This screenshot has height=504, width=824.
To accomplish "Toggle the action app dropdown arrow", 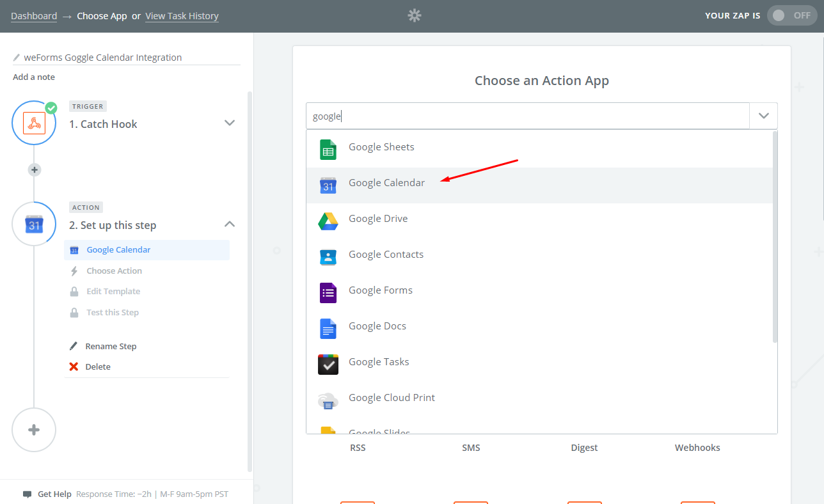I will (x=764, y=116).
